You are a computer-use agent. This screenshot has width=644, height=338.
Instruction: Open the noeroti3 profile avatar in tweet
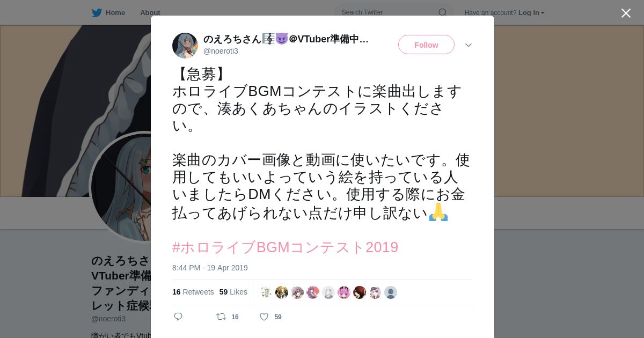[x=185, y=46]
